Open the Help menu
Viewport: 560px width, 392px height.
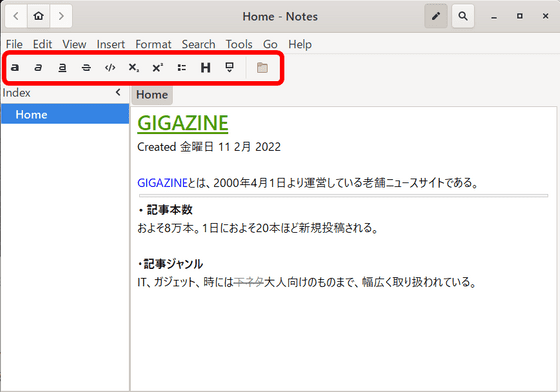300,44
